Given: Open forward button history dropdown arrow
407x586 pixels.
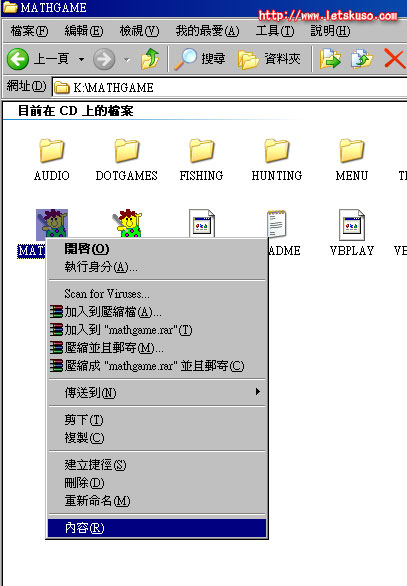Looking at the screenshot, I should point(127,59).
